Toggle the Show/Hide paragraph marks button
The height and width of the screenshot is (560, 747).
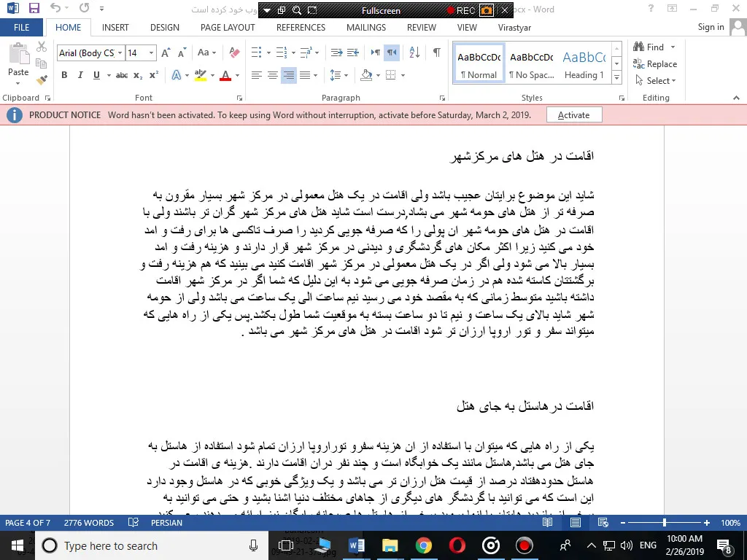pos(436,52)
